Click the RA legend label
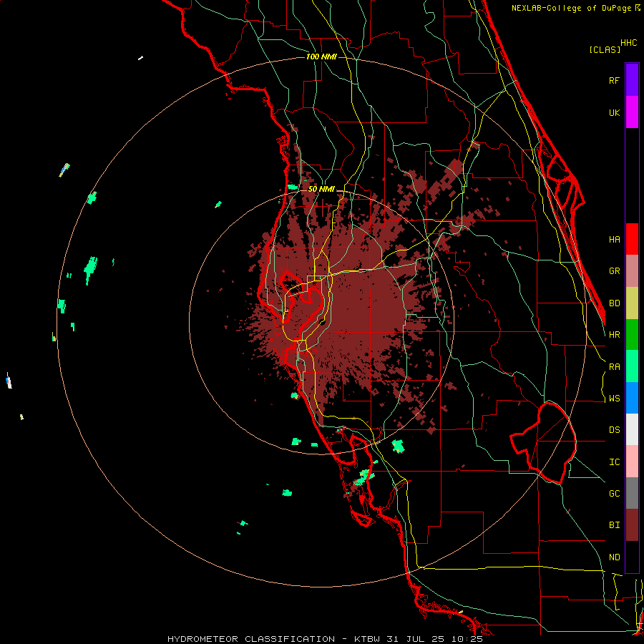This screenshot has width=644, height=644. click(614, 367)
